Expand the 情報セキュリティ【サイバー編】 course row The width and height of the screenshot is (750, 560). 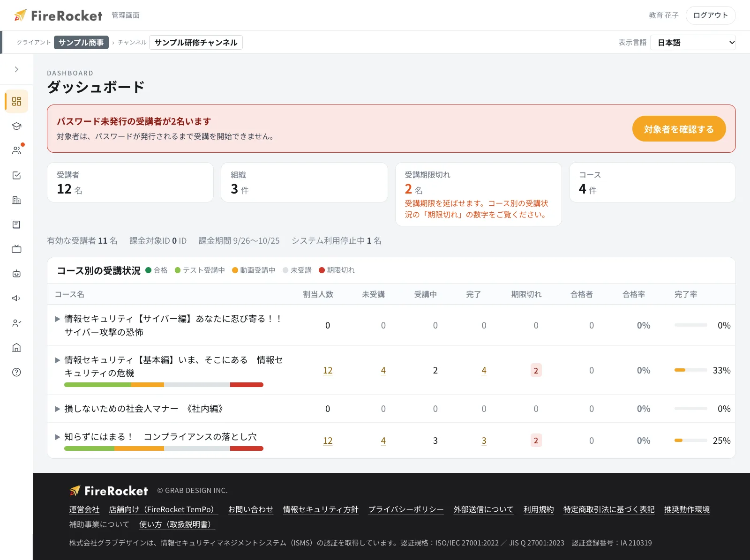(x=58, y=319)
